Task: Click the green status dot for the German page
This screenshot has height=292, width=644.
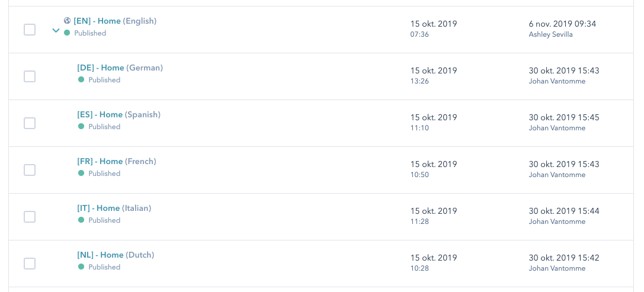Action: (x=81, y=80)
